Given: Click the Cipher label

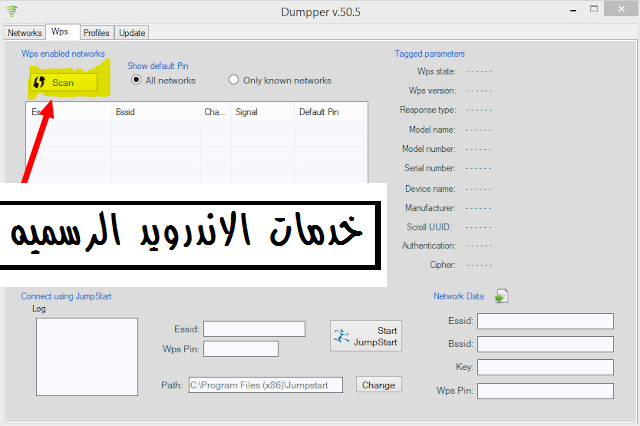Looking at the screenshot, I should (x=442, y=265).
